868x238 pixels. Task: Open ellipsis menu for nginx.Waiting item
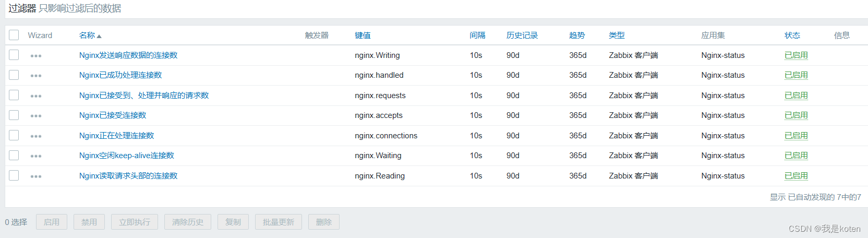[35, 156]
